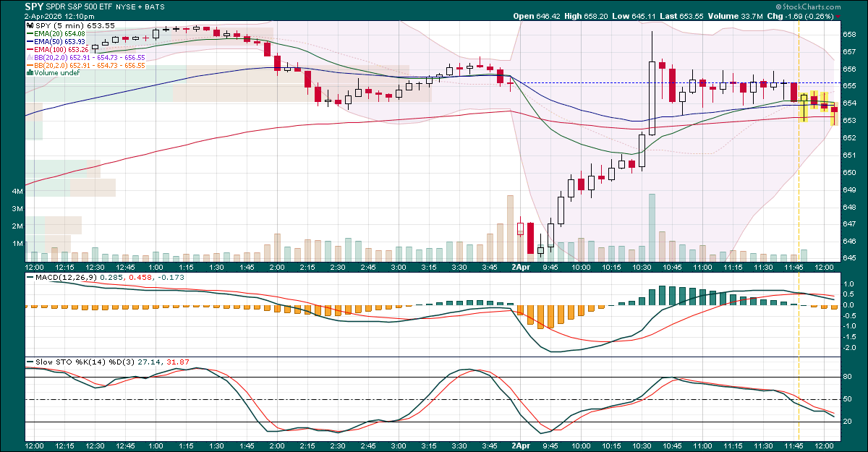The width and height of the screenshot is (868, 452).
Task: Click the 9:45 time label under the Slow STO panel
Action: tap(550, 448)
